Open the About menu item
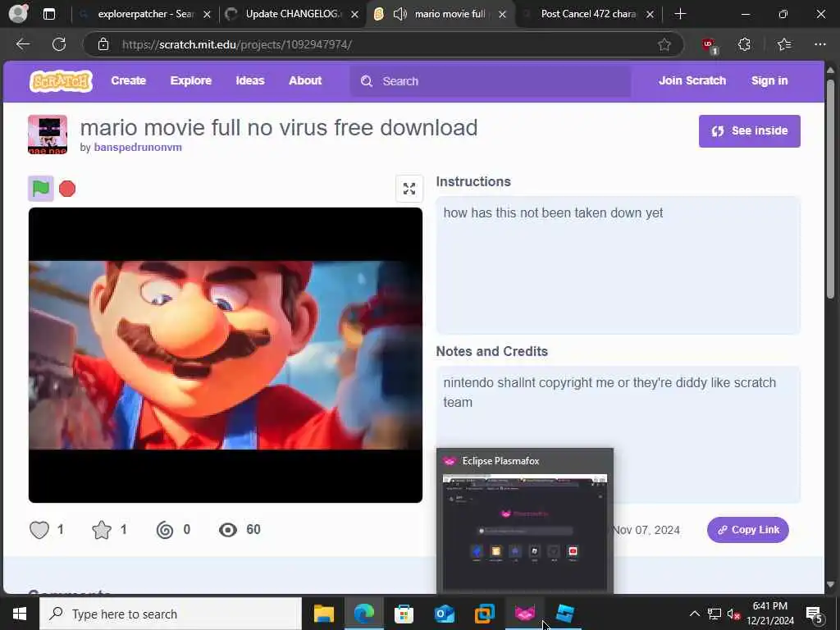The width and height of the screenshot is (840, 630). coord(305,81)
